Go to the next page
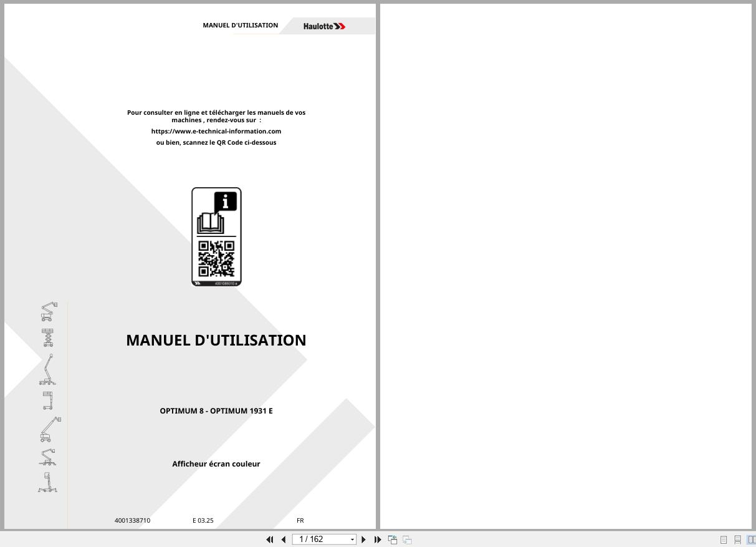756x547 pixels. (364, 540)
